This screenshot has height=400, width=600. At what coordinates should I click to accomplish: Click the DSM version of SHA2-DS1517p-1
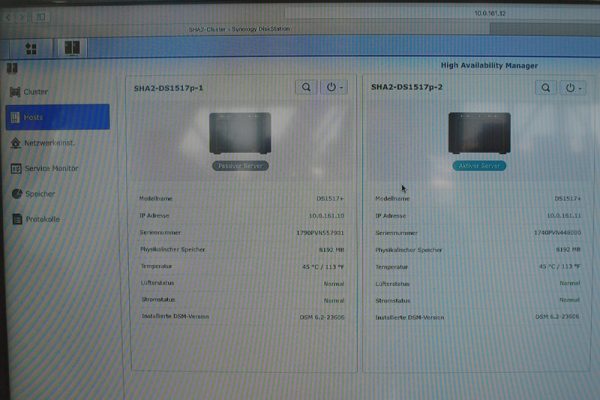click(322, 317)
